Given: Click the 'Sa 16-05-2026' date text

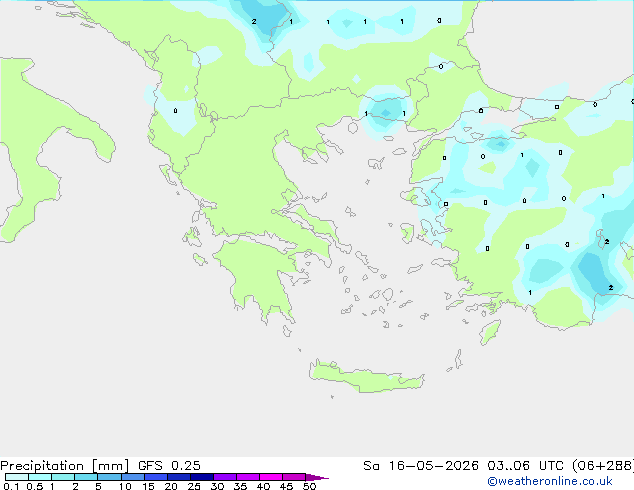Looking at the screenshot, I should click(421, 466).
